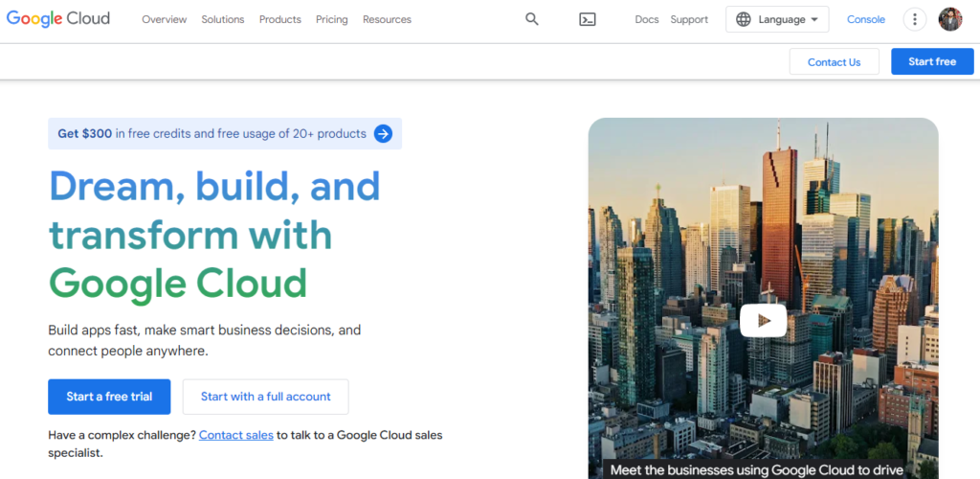Click the Start free button
Screen dimensions: 980x479
coord(932,61)
